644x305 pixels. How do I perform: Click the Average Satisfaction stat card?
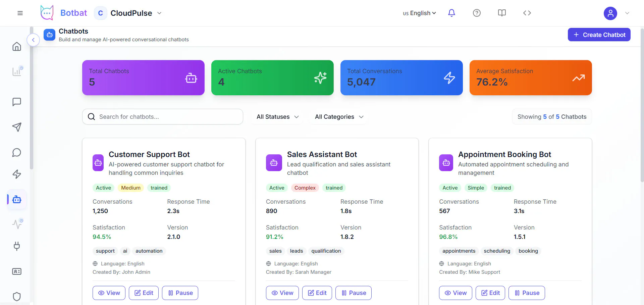point(531,78)
